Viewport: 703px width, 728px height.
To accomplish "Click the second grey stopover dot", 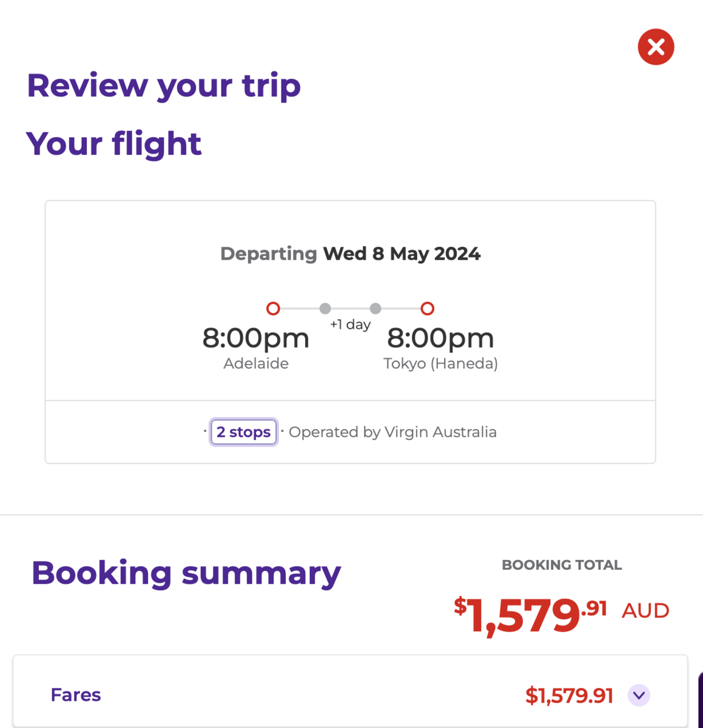I will 375,309.
